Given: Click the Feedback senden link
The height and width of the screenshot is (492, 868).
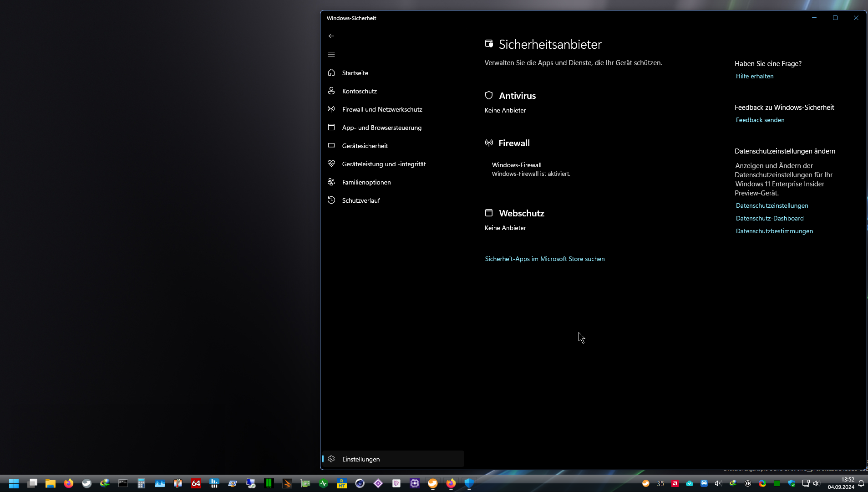Looking at the screenshot, I should 760,120.
